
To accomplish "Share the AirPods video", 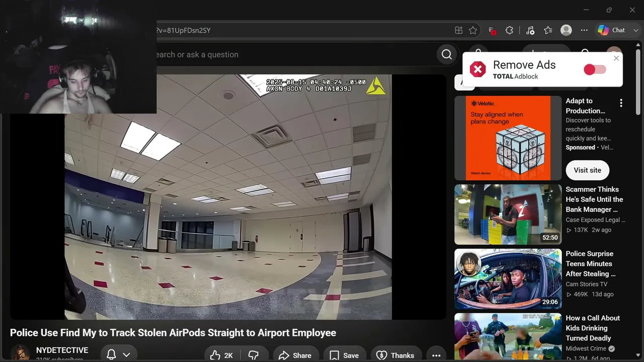I will tap(295, 355).
